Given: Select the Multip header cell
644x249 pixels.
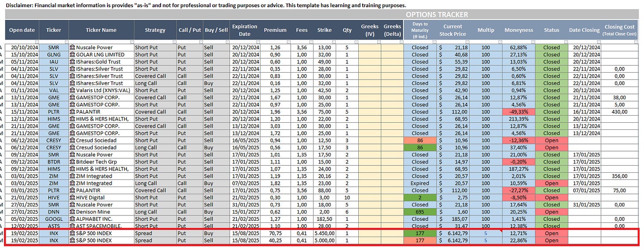Looking at the screenshot, I should pyautogui.click(x=486, y=30).
